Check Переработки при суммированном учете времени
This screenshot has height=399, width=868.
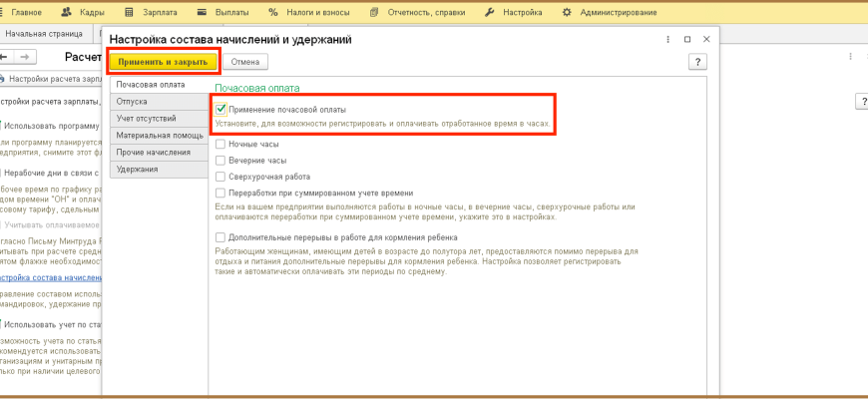coord(220,192)
